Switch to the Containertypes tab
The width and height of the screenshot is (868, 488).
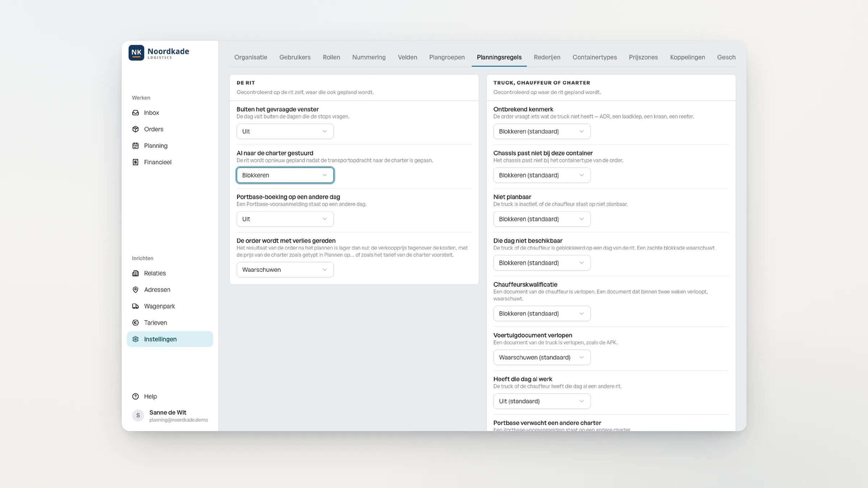pyautogui.click(x=595, y=57)
